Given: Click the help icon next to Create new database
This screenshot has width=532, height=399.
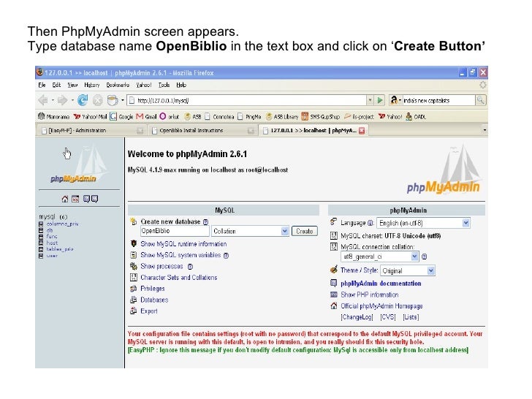Looking at the screenshot, I should [x=205, y=222].
